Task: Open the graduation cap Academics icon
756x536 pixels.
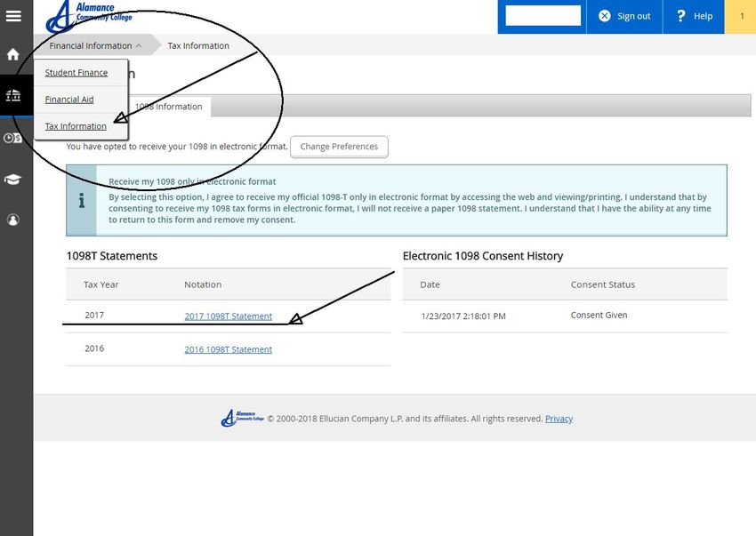Action: [13, 180]
